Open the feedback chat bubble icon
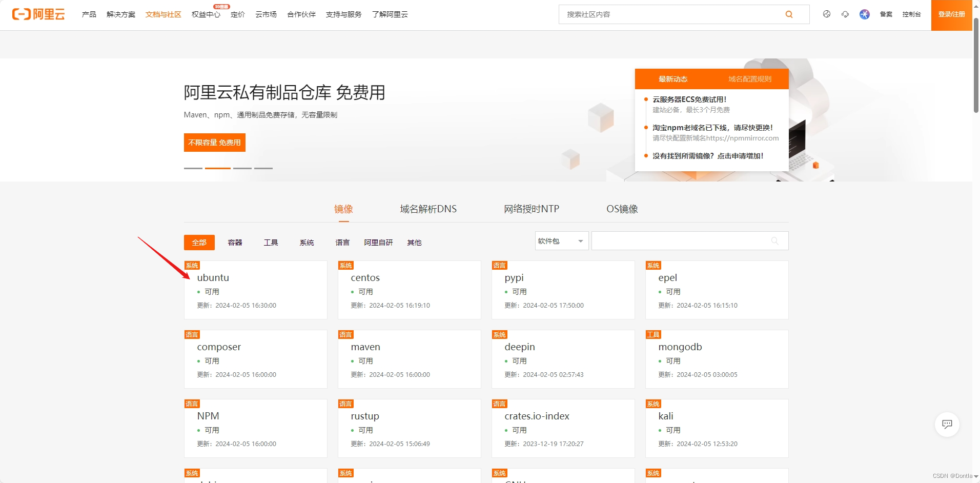This screenshot has width=980, height=483. point(946,425)
